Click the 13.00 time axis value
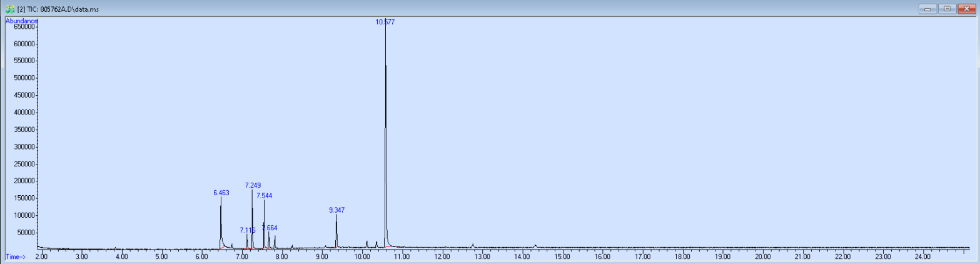Screen dimensions: 980x264 coord(482,256)
